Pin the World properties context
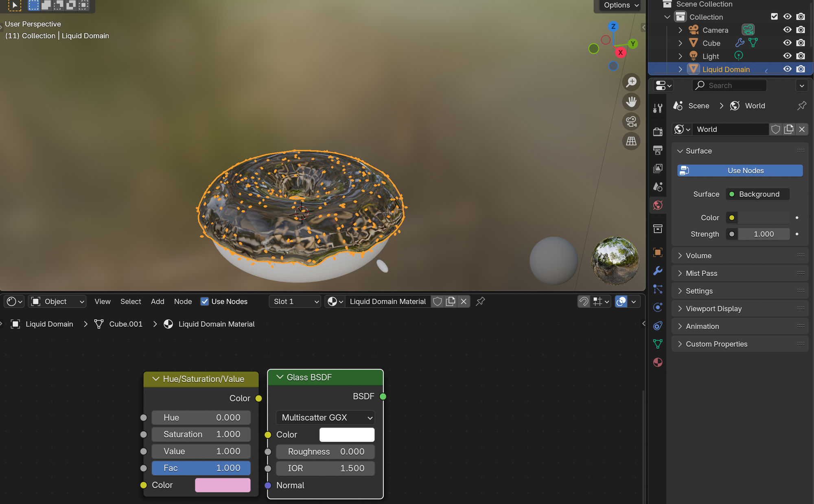The width and height of the screenshot is (814, 504). [x=801, y=106]
